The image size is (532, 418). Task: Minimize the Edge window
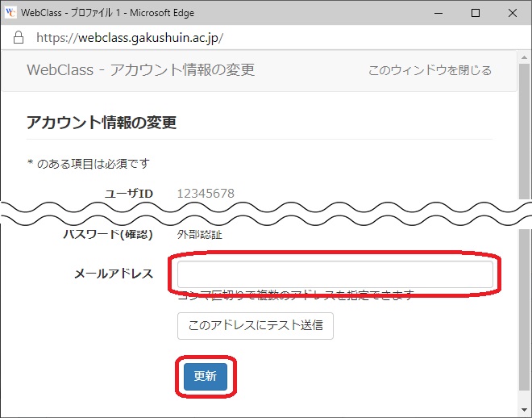click(438, 13)
